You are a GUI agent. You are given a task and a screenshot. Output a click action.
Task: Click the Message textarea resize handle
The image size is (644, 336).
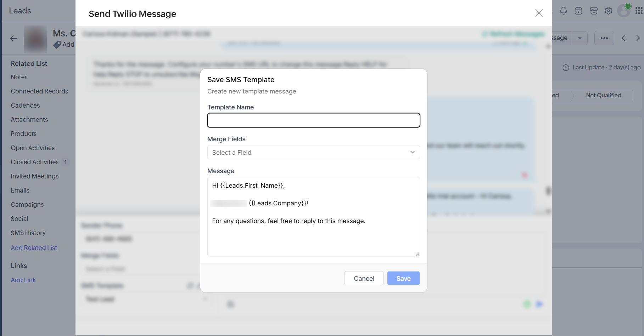(417, 254)
